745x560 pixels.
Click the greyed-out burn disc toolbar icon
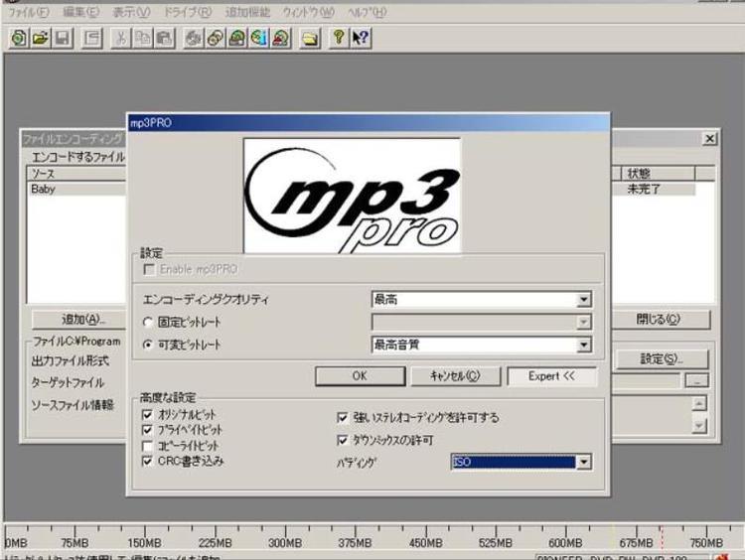click(194, 38)
